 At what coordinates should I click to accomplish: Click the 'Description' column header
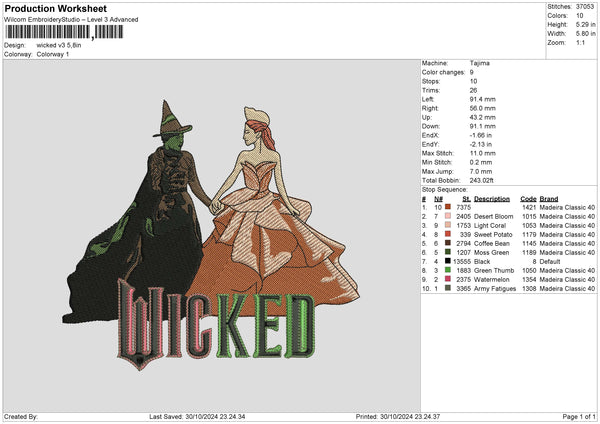(492, 199)
